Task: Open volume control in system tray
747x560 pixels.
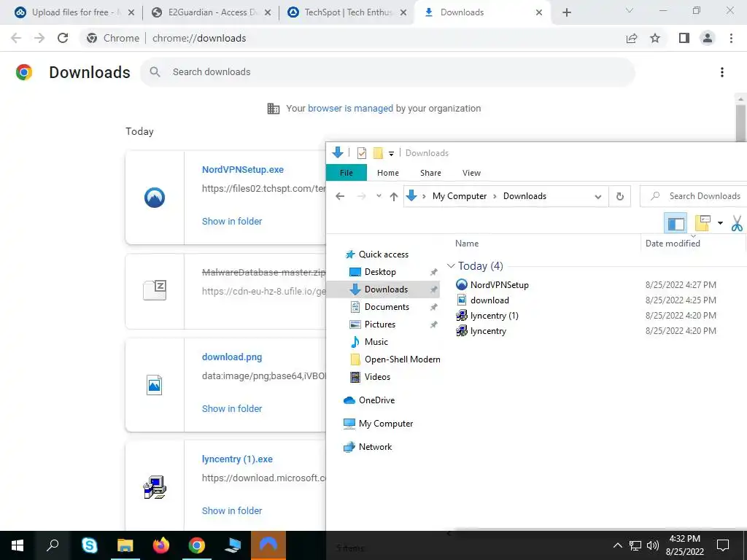Action: click(653, 545)
